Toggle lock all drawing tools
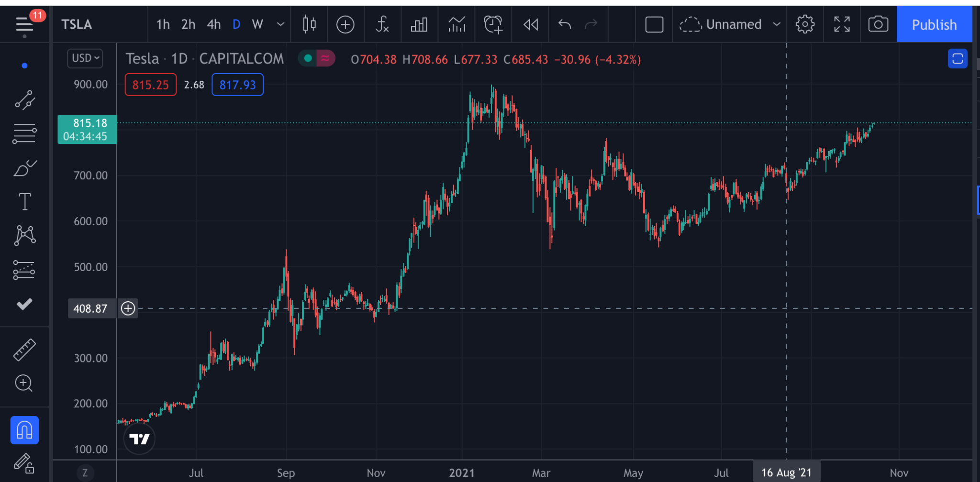980x482 pixels. point(23,463)
